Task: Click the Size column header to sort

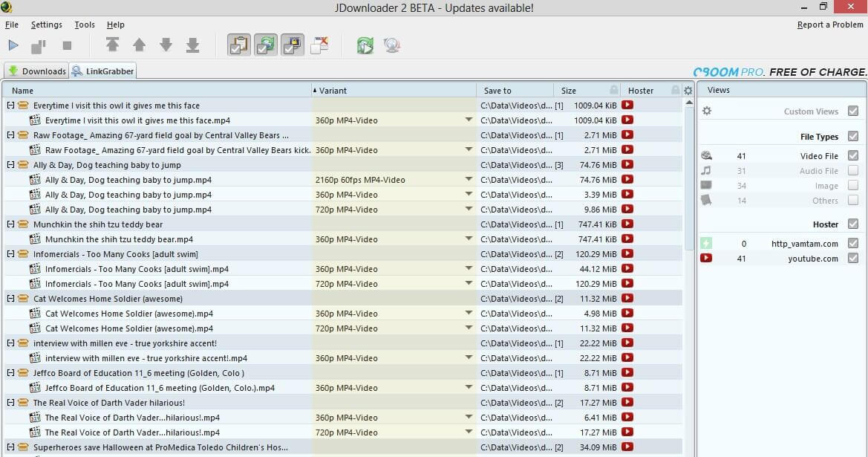Action: 568,90
